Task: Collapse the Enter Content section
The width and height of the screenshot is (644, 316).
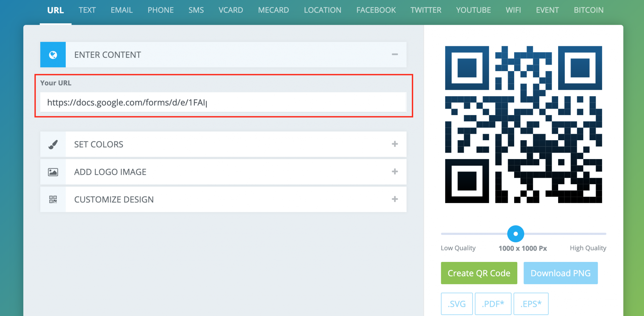Action: (x=395, y=54)
